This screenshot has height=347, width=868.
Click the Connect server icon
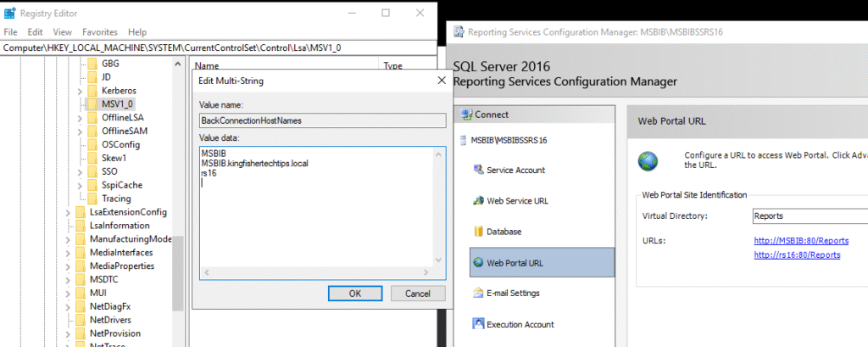pos(467,115)
